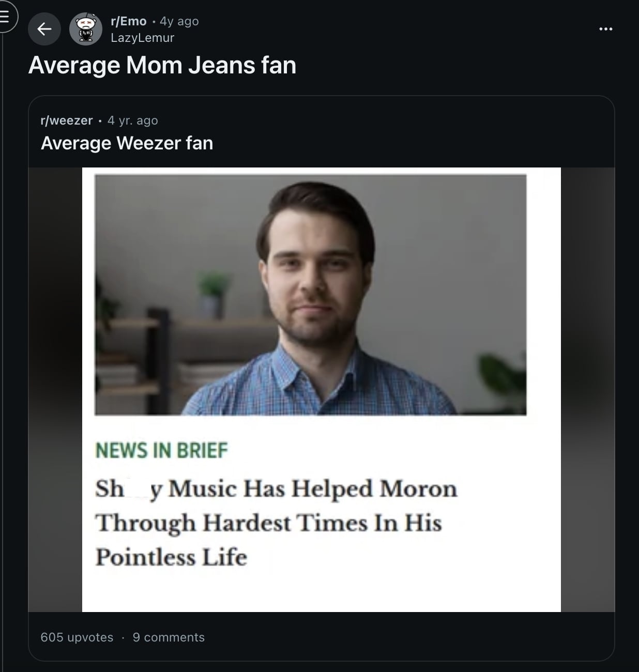The height and width of the screenshot is (672, 639).
Task: Click the NEWS IN BRIEF label
Action: click(x=161, y=450)
